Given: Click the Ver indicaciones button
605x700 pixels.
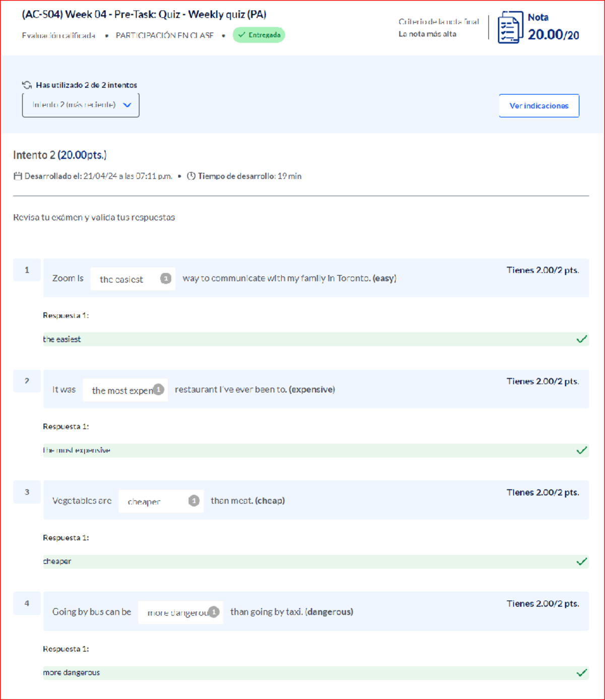Looking at the screenshot, I should (539, 105).
